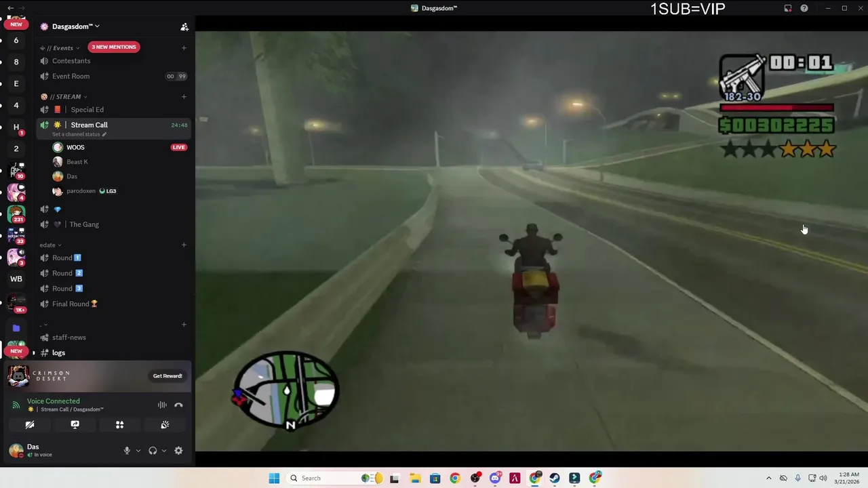Deafen audio with the headphones icon
The width and height of the screenshot is (868, 488).
click(153, 451)
